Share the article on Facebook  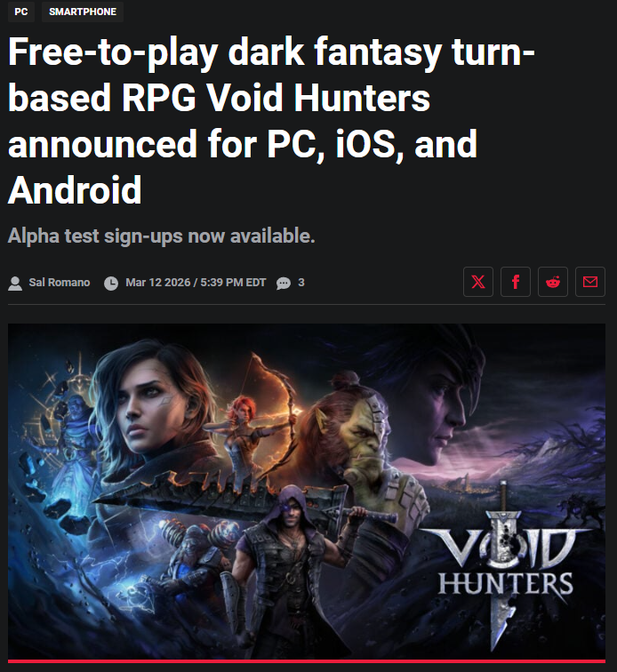coord(516,282)
